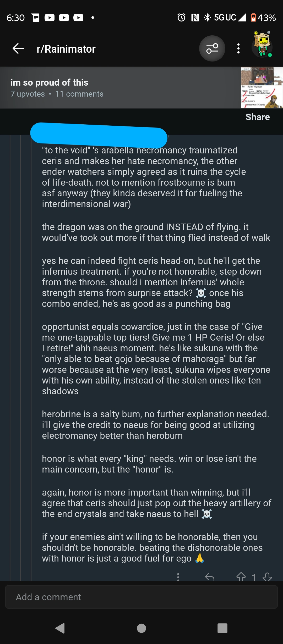The image size is (283, 644).
Task: Open the post titled 'im so proud of this'
Action: tap(49, 82)
